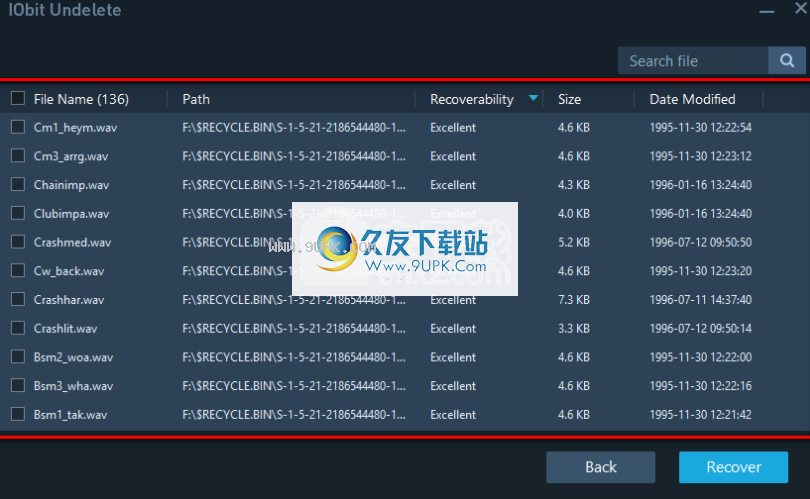Click the Excellent rating for Cm3_arrg.wav

(x=453, y=157)
